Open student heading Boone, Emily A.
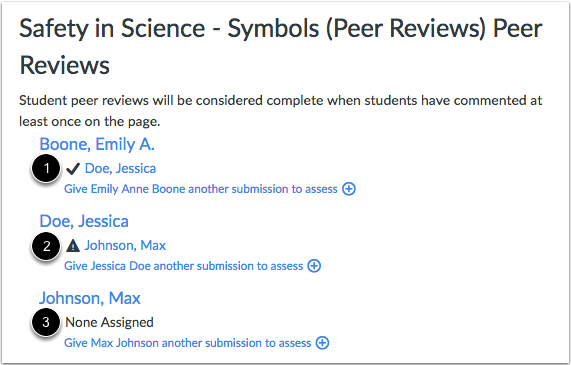Screen dimensions: 571x365 (97, 144)
